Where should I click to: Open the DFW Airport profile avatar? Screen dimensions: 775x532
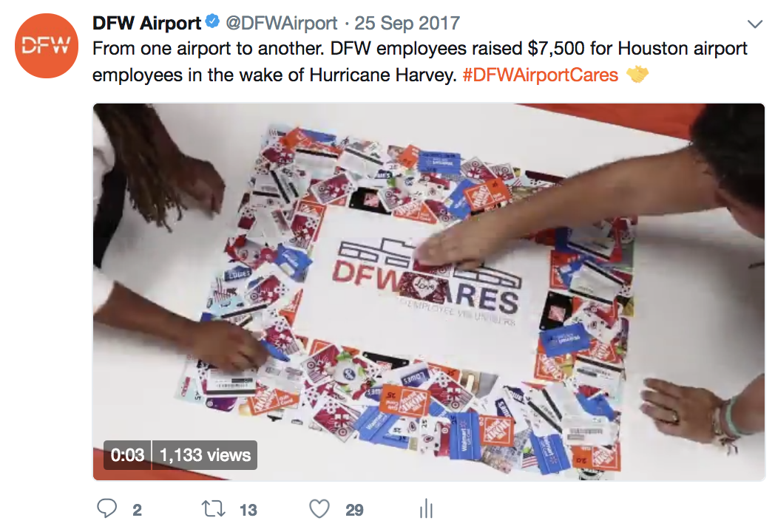pyautogui.click(x=47, y=46)
